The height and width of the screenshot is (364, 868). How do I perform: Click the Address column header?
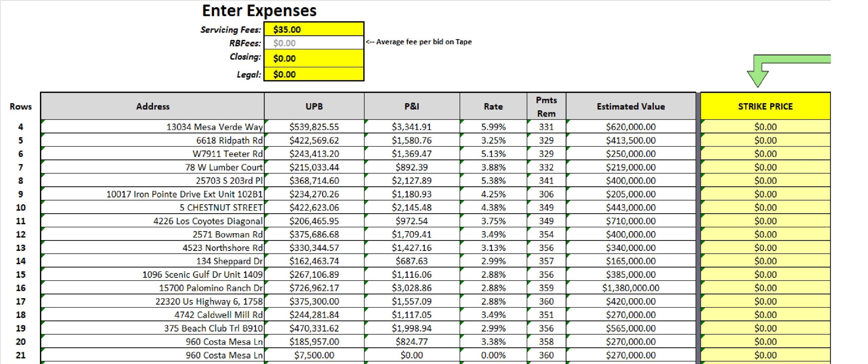pos(153,106)
